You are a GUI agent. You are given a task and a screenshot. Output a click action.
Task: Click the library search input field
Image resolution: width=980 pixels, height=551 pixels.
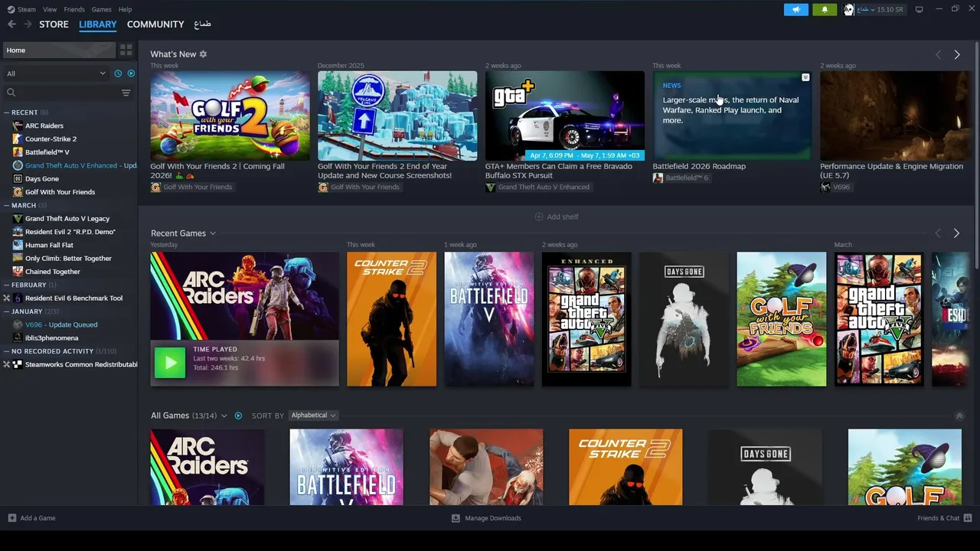pyautogui.click(x=67, y=93)
